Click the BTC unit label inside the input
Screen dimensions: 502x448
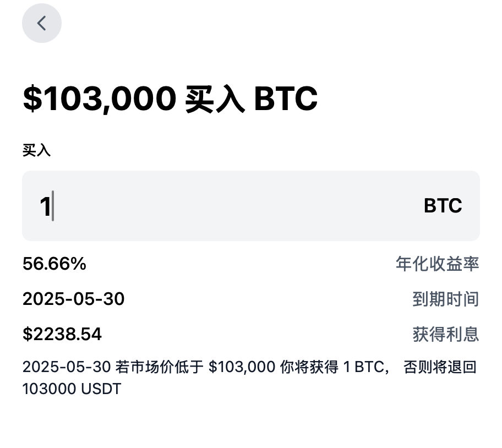(443, 205)
